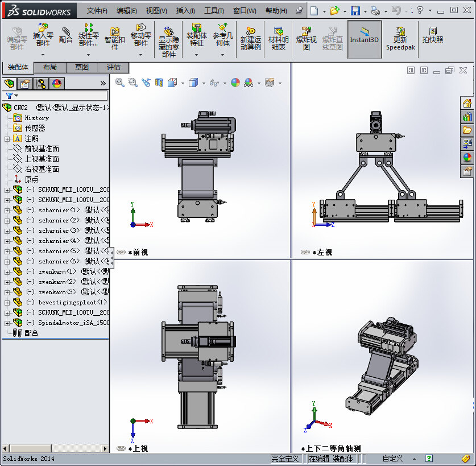The image size is (476, 466).
Task: Click the Exploded View (爆炸视图) tool
Action: click(x=307, y=38)
